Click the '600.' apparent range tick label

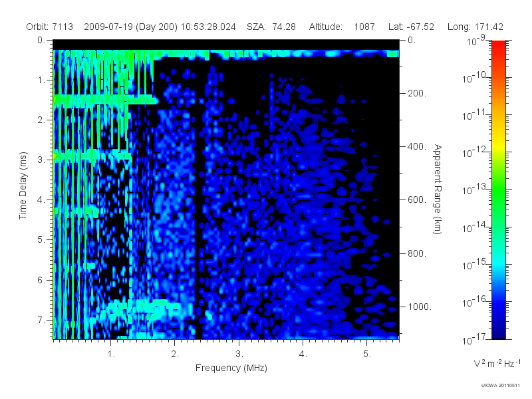(417, 200)
